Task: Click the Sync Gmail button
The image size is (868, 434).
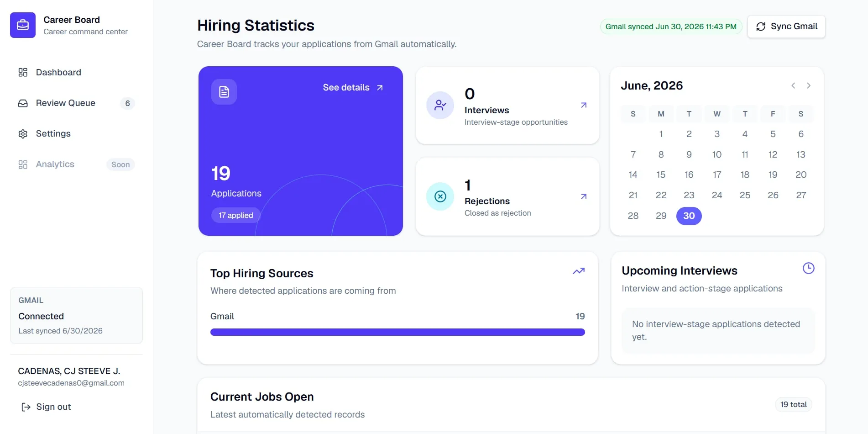Action: click(x=786, y=26)
